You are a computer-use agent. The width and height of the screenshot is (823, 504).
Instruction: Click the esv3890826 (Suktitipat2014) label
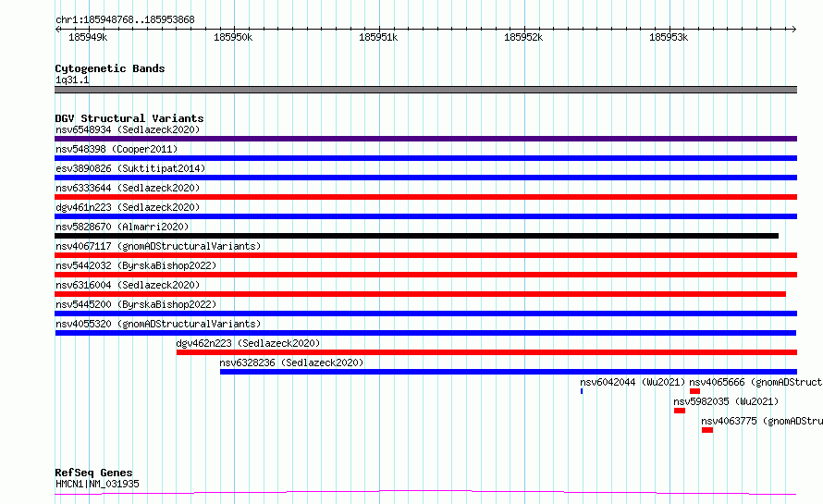[x=130, y=168]
